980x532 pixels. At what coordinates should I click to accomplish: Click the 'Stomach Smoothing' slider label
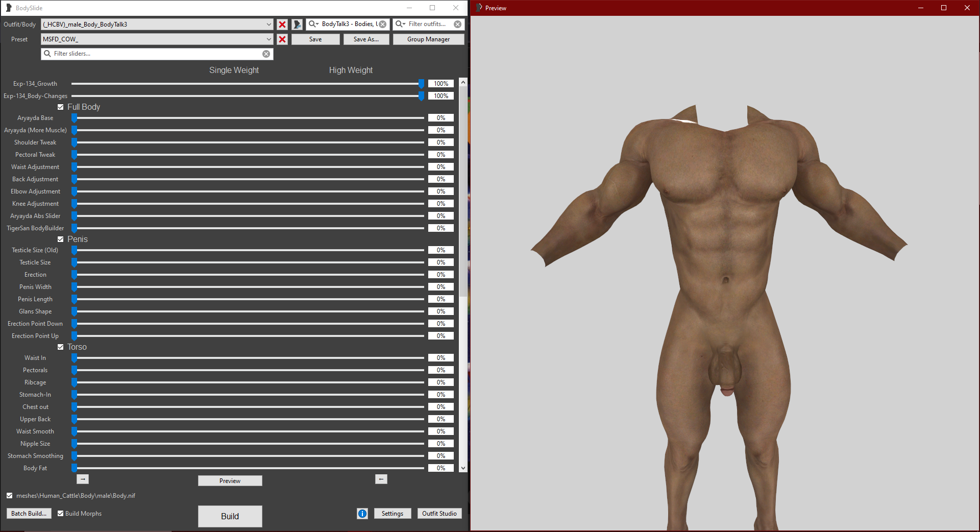click(35, 456)
